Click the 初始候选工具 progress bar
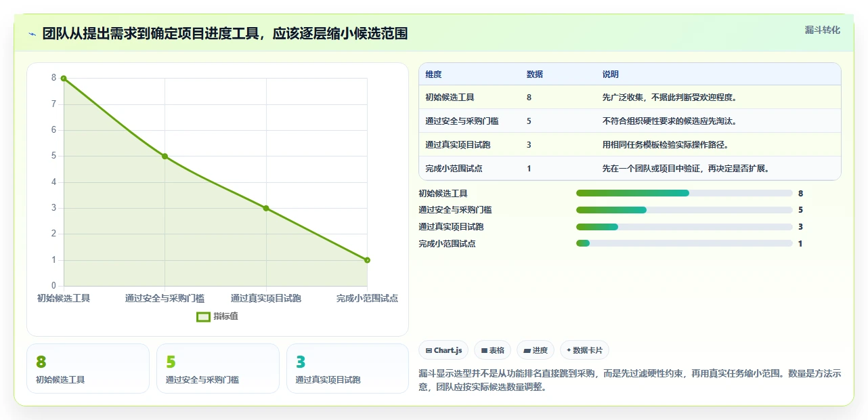This screenshot has width=868, height=420. 684,193
